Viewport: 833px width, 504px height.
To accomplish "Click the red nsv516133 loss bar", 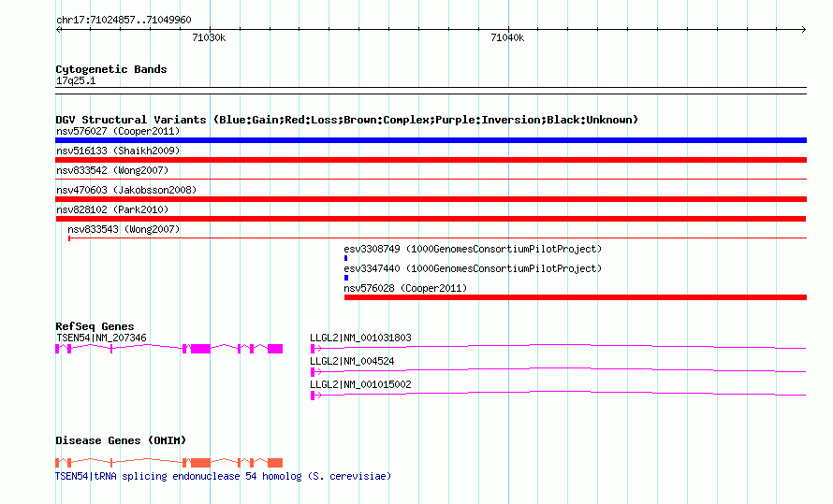I will pos(431,160).
